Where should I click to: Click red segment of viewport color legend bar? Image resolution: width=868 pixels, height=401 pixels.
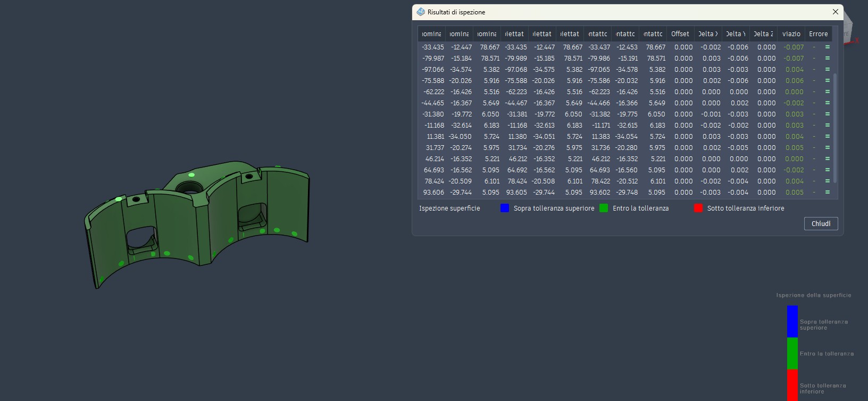792,385
